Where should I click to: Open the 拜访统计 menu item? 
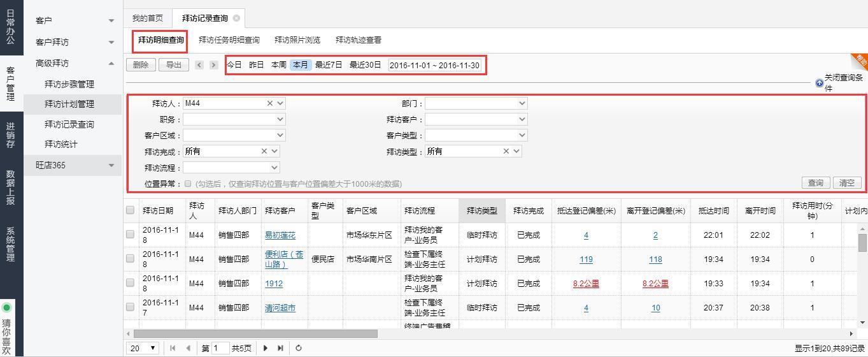(61, 145)
